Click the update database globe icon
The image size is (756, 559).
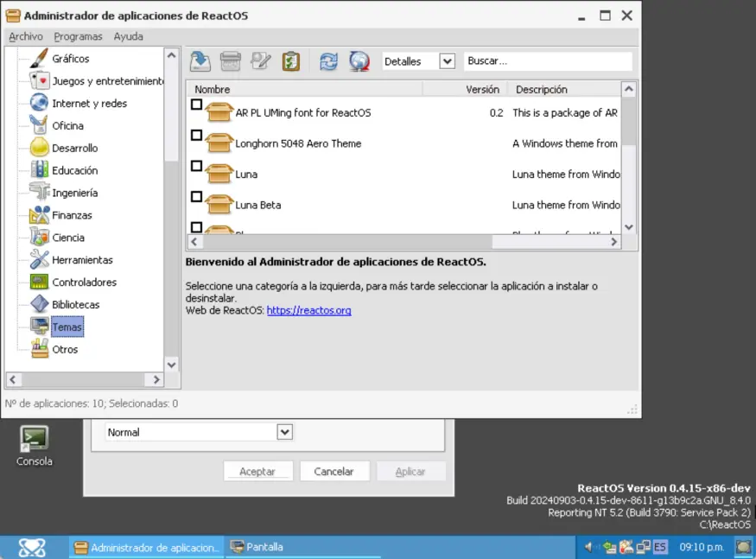pos(359,61)
